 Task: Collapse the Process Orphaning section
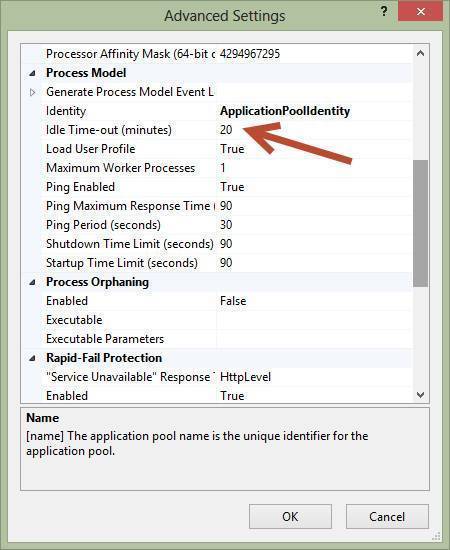pos(32,282)
